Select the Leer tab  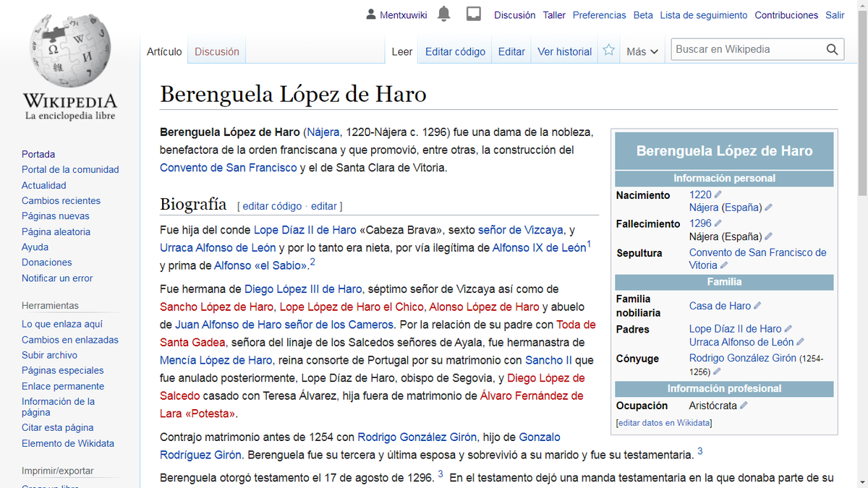pyautogui.click(x=402, y=51)
